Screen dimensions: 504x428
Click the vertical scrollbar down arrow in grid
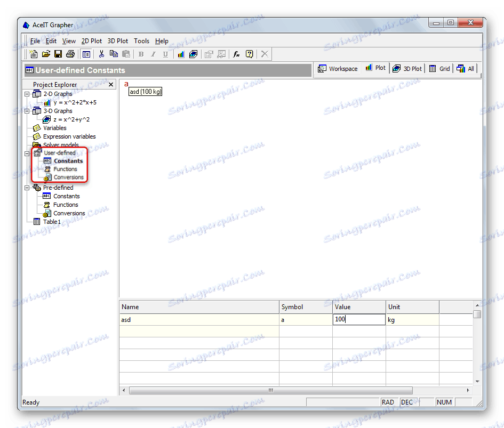[x=477, y=382]
